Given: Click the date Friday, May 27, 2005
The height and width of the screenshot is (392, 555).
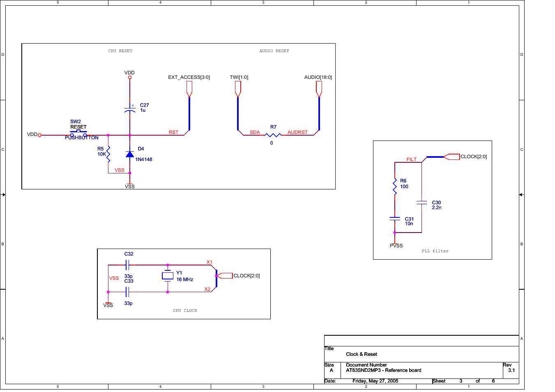Looking at the screenshot, I should (x=375, y=381).
